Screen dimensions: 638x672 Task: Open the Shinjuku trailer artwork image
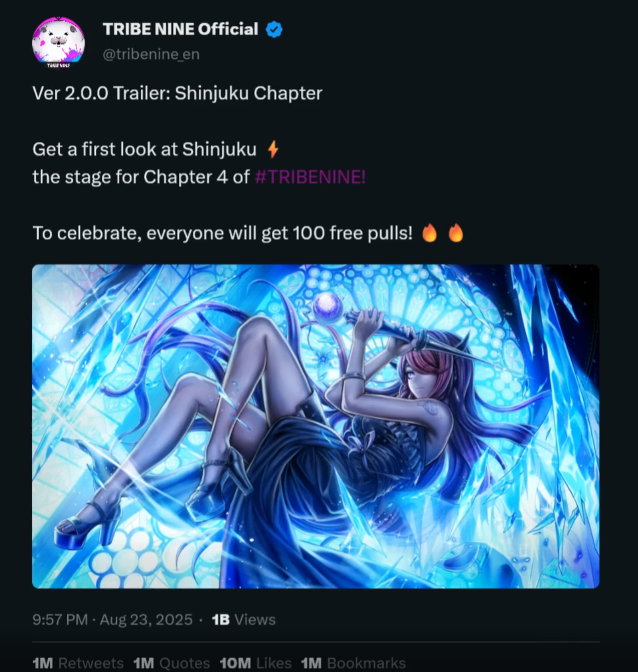pyautogui.click(x=316, y=426)
